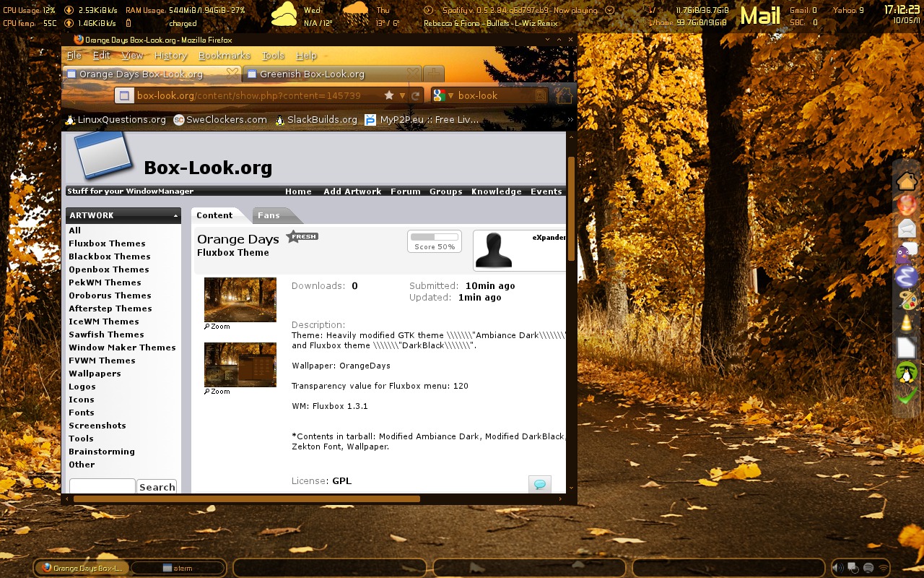Click the volume icon in system tray
The image size is (924, 578).
(838, 568)
